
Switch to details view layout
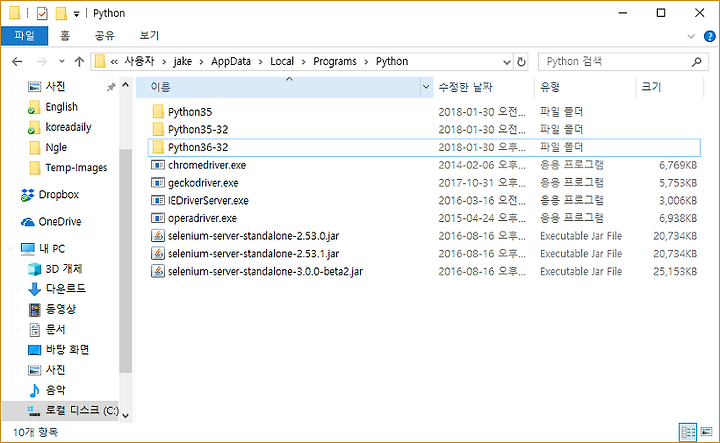[688, 432]
